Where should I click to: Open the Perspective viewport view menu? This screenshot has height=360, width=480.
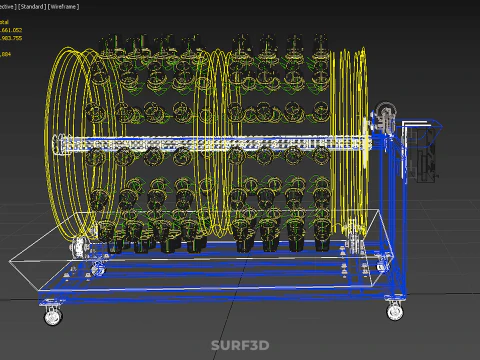point(7,7)
